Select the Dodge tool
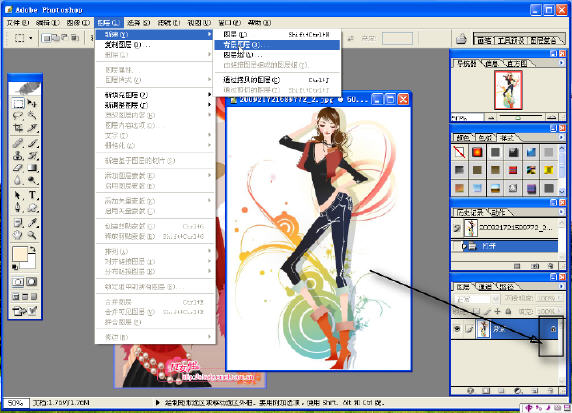Viewport: 572px width, 413px height. tap(32, 180)
